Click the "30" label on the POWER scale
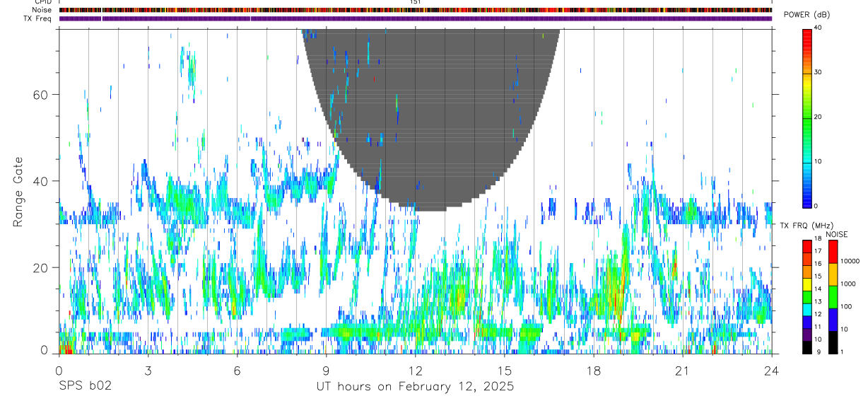 coord(819,73)
